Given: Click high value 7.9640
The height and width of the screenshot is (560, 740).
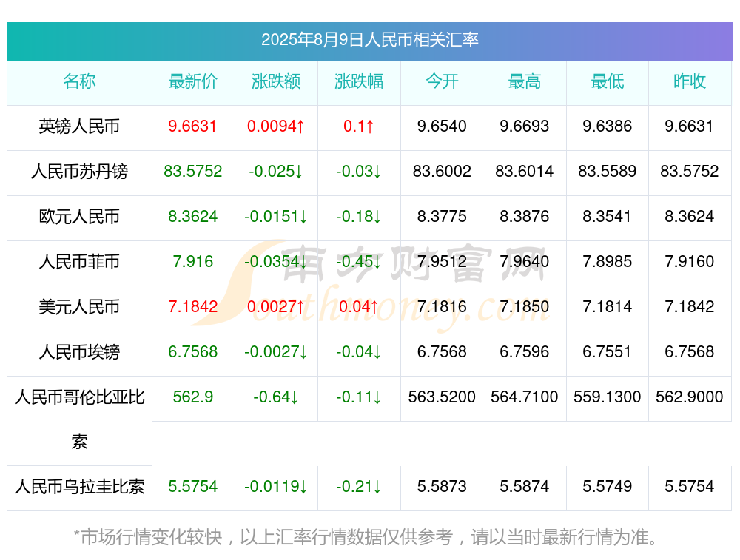Looking at the screenshot, I should click(525, 261).
